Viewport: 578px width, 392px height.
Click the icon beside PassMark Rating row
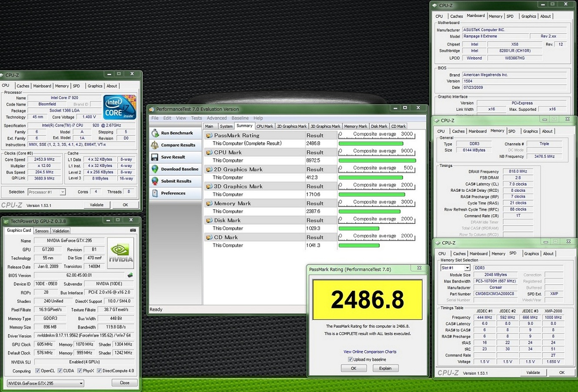tap(209, 136)
